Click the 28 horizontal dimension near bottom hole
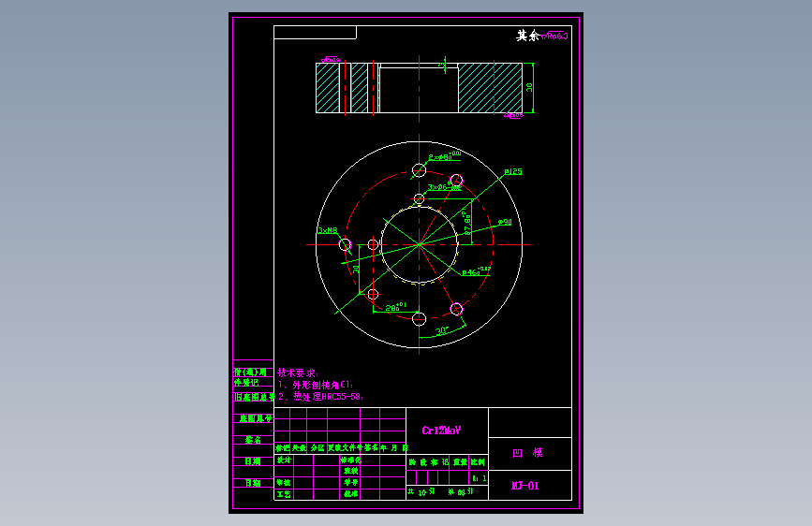812x526 pixels. 395,307
